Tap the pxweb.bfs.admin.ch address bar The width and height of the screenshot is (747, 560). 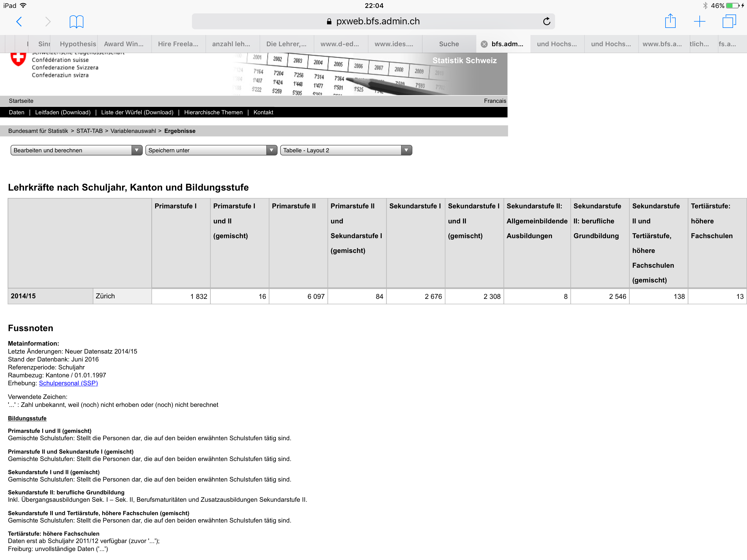[x=373, y=21]
